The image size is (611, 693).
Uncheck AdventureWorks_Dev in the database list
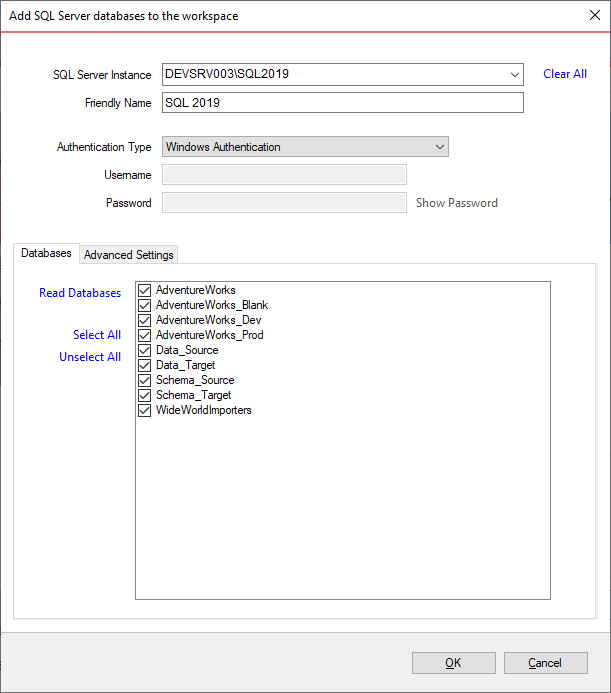tap(145, 320)
